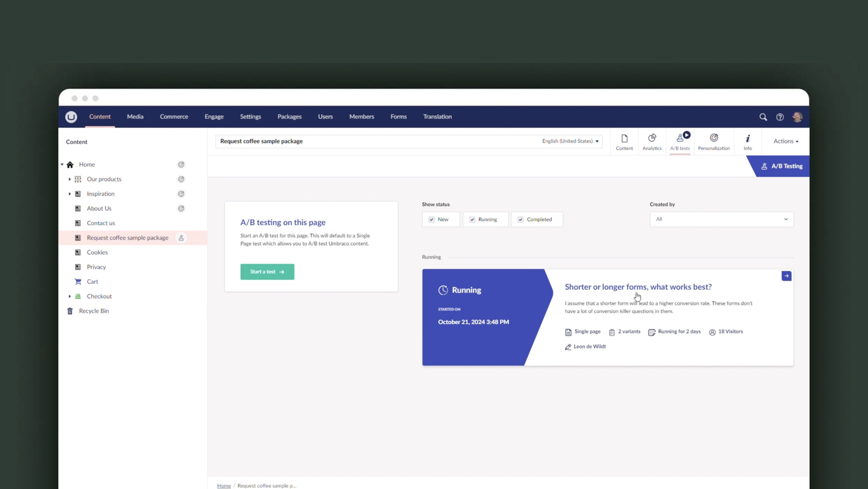868x489 pixels.
Task: Toggle the Completed status checkbox
Action: 521,220
